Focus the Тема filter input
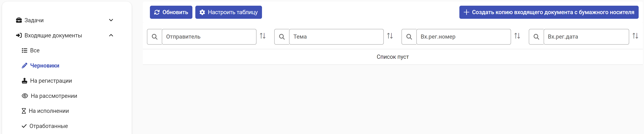The width and height of the screenshot is (644, 134). [x=336, y=37]
